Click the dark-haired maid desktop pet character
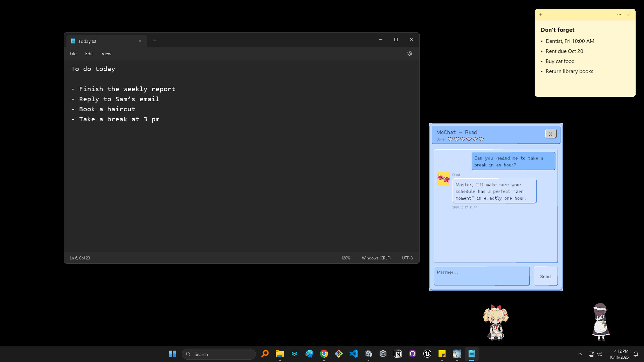The image size is (644, 362). tap(601, 322)
